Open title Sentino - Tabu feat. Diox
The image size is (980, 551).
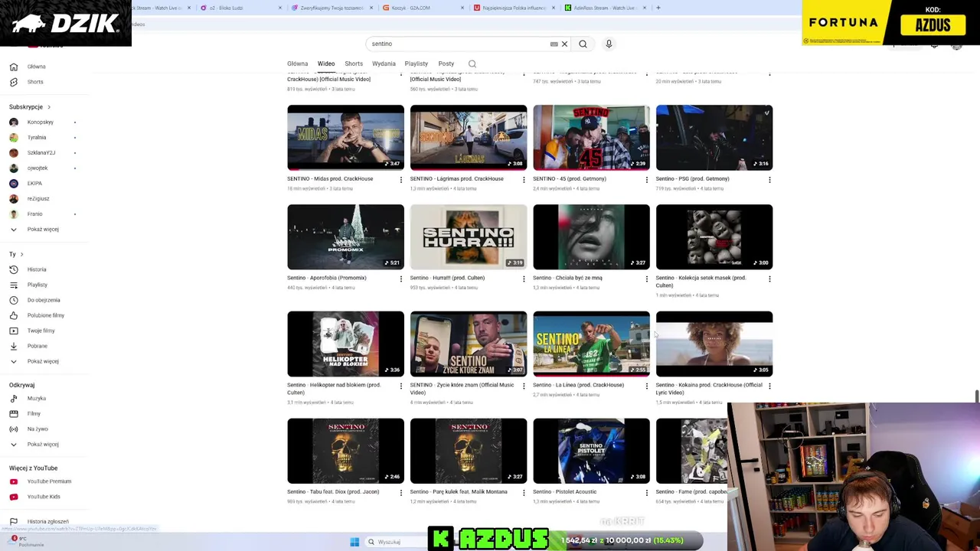[x=333, y=492]
